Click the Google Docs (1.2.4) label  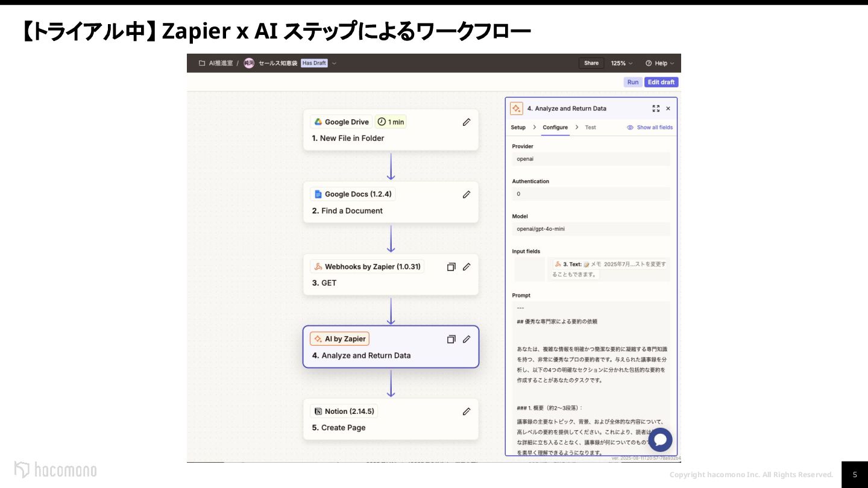coord(358,194)
